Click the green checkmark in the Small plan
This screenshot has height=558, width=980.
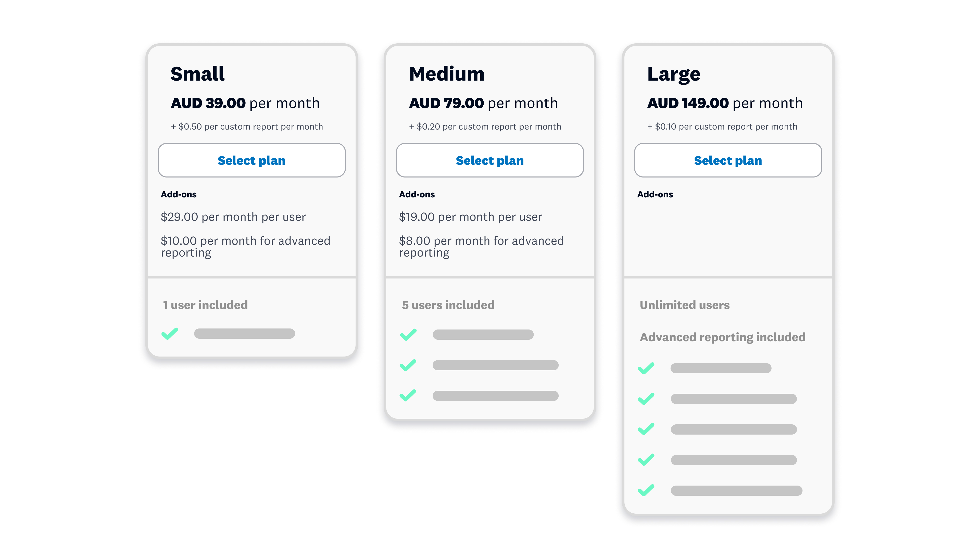click(170, 333)
